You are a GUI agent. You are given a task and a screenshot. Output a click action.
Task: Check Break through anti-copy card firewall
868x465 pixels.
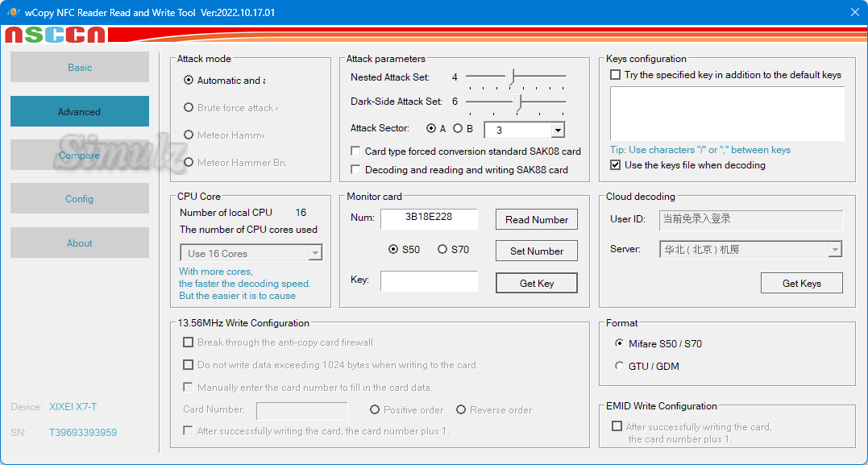tap(189, 343)
